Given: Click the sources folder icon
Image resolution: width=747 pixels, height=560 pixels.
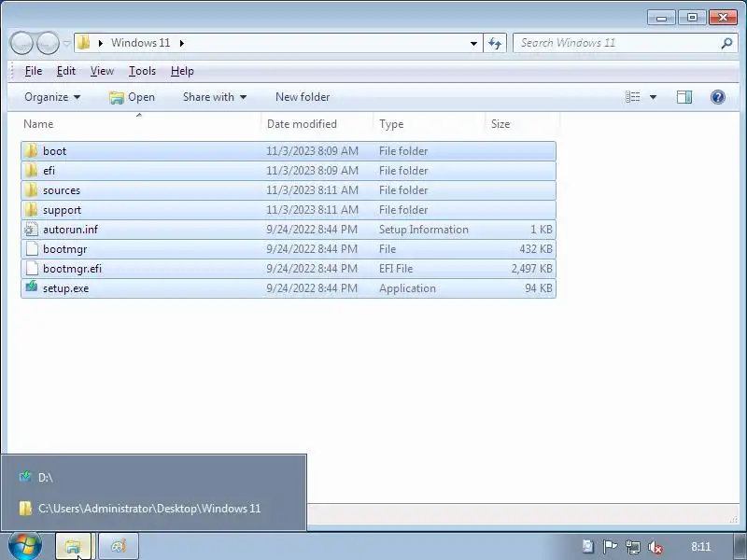Looking at the screenshot, I should pyautogui.click(x=31, y=190).
